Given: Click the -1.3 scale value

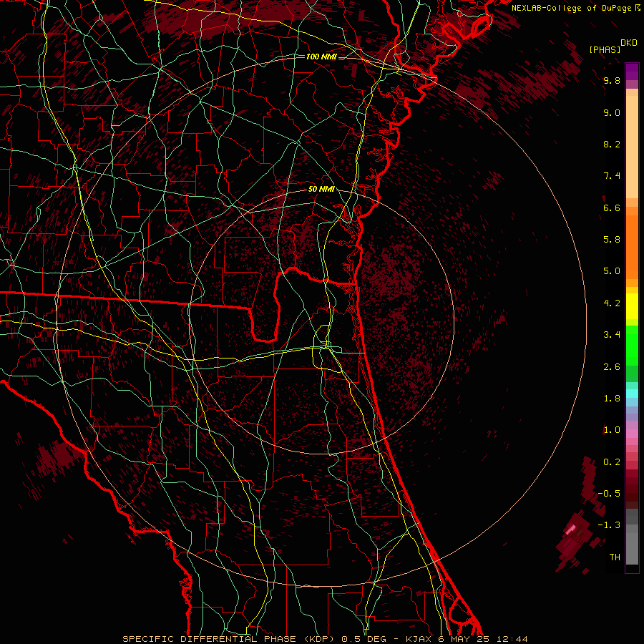Looking at the screenshot, I should pos(609,525).
